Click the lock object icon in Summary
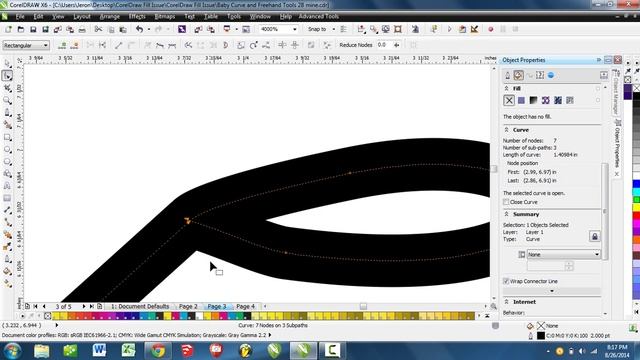This screenshot has width=640, height=360. [x=595, y=236]
